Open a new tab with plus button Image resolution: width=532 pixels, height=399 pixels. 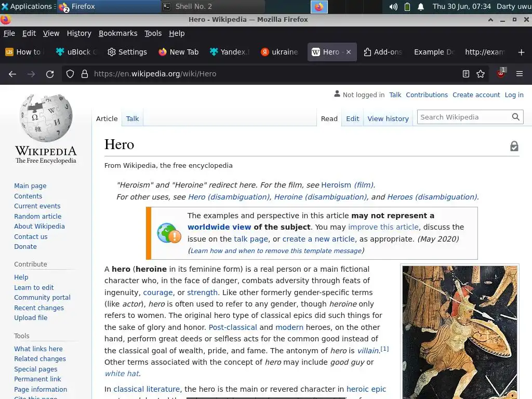522,52
